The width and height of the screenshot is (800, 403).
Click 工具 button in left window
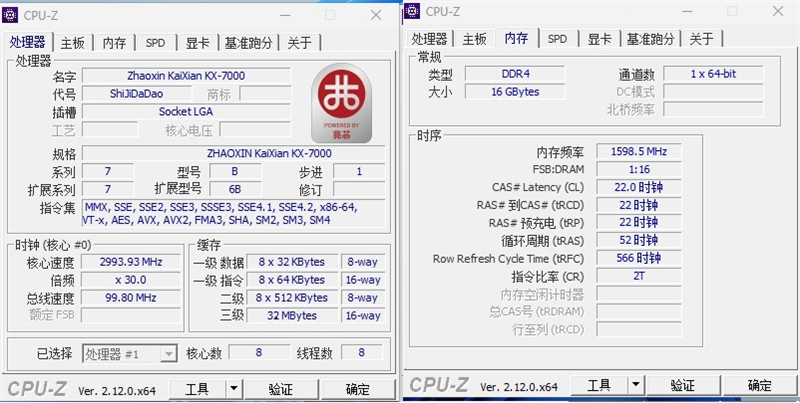point(197,389)
